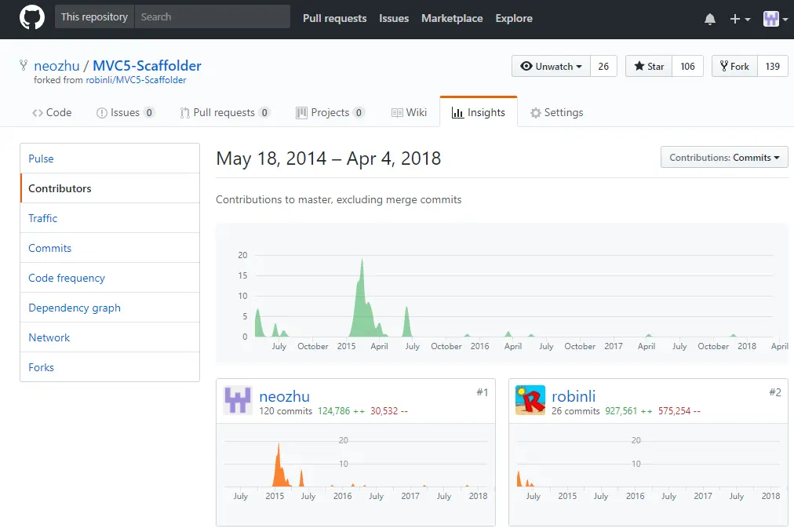Viewport: 794px width, 532px height.
Task: Open the Settings tab
Action: pos(556,112)
